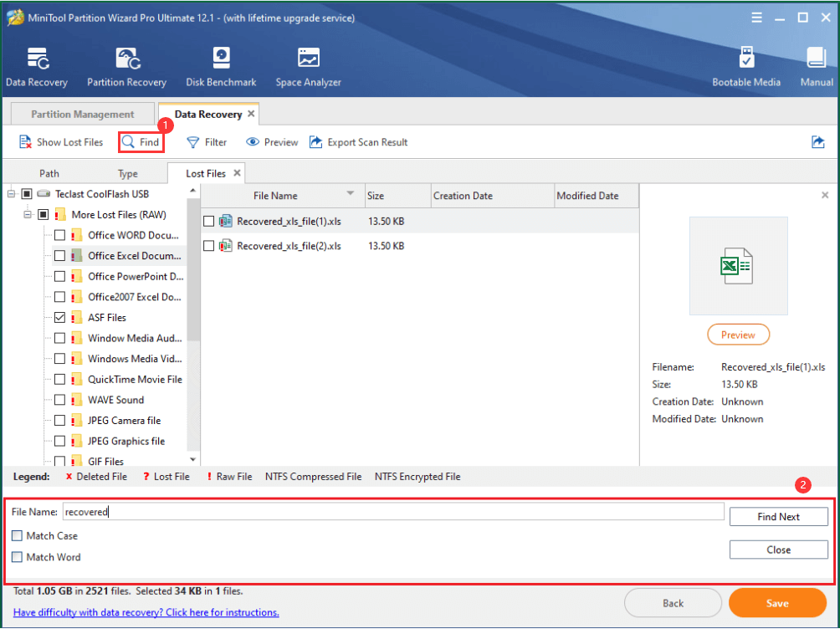Enable the Match Word checkbox
This screenshot has height=629, width=840.
coord(17,557)
